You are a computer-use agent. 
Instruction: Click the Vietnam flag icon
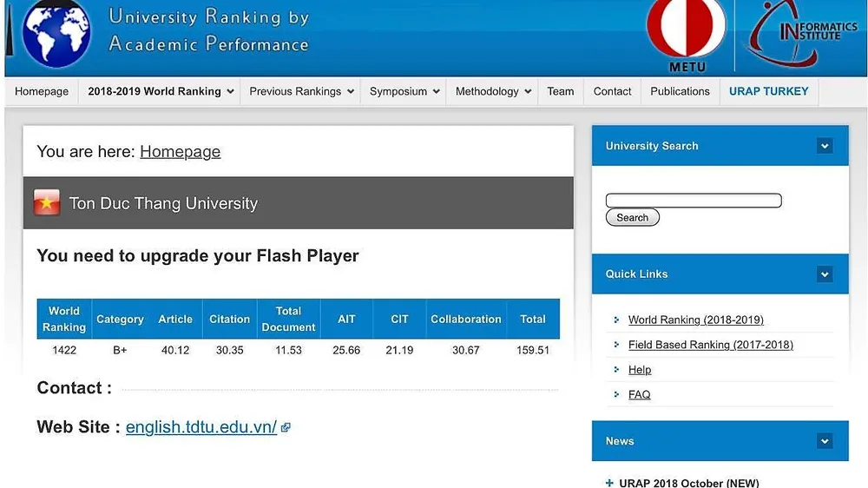(x=47, y=203)
